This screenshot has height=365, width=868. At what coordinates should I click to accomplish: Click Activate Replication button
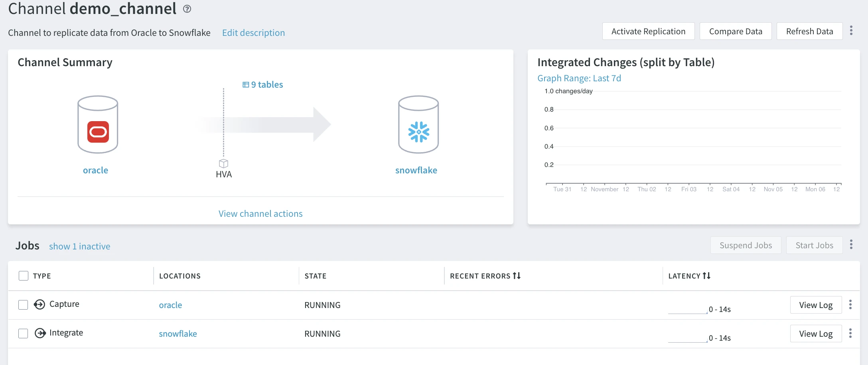648,31
